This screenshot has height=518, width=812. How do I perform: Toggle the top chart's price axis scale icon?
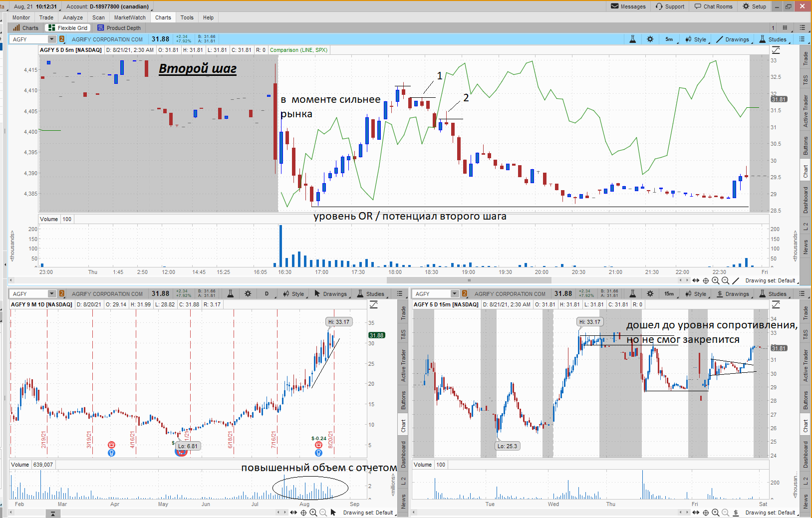pos(776,50)
